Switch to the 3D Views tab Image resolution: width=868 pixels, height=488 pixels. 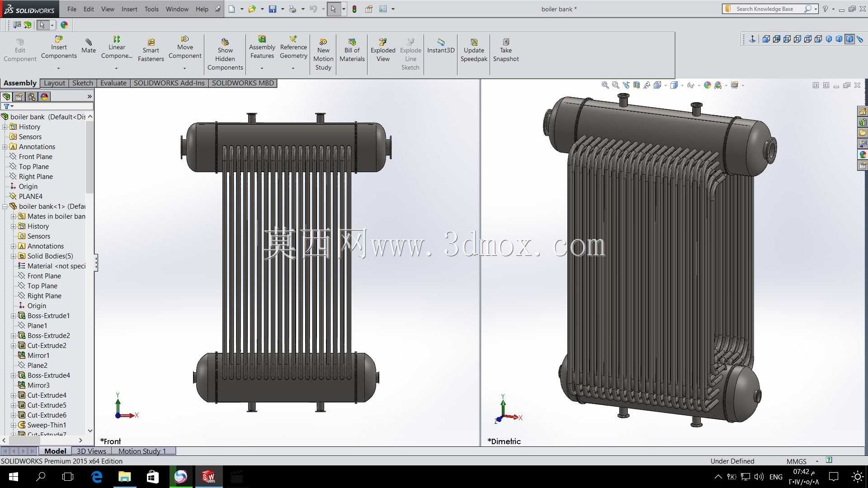pyautogui.click(x=91, y=451)
